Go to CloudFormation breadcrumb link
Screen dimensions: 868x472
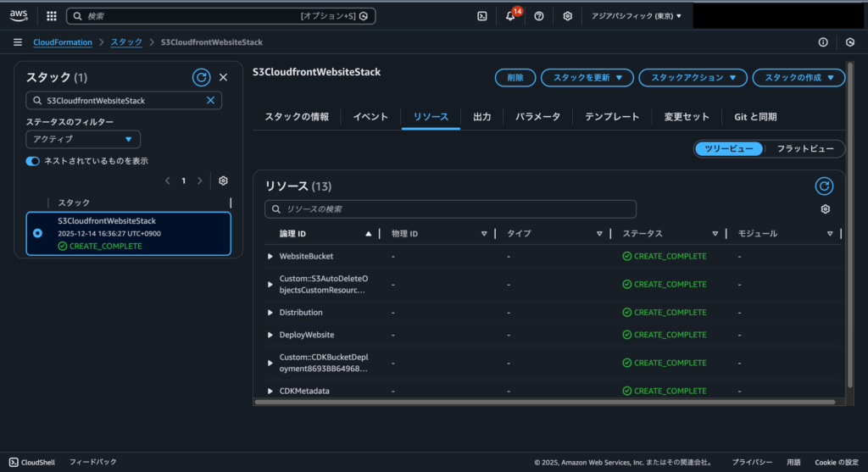pyautogui.click(x=63, y=42)
